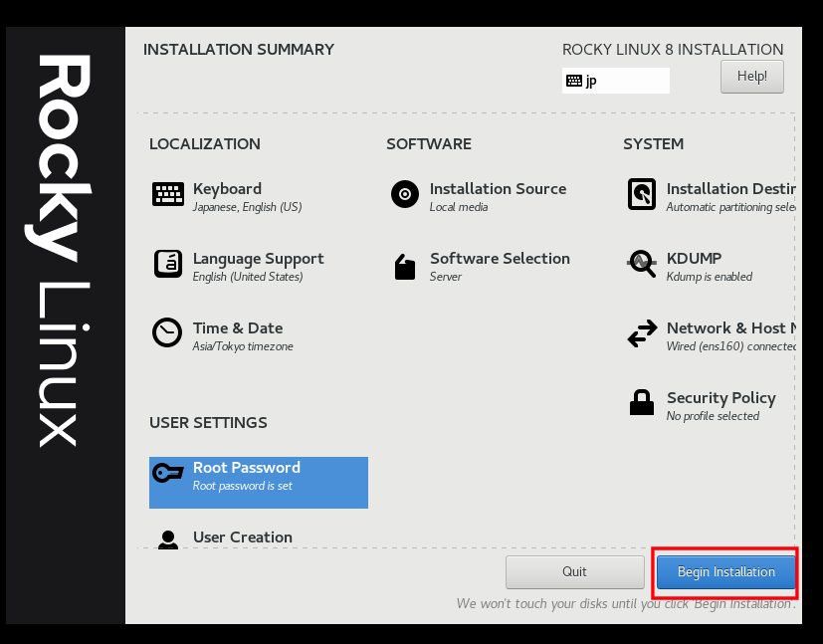
Task: Select the Security Policy padlock icon
Action: pos(642,402)
